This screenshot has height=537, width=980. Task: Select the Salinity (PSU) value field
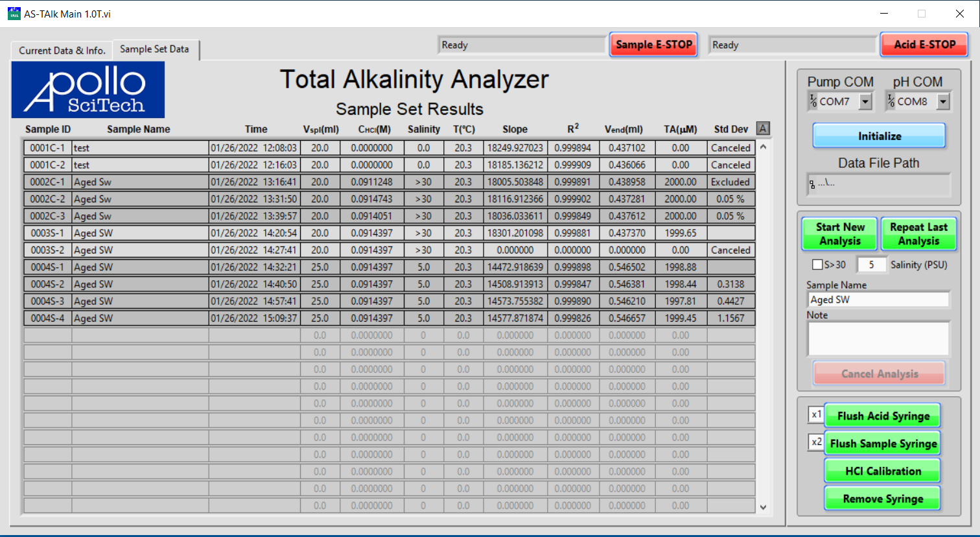coord(871,265)
